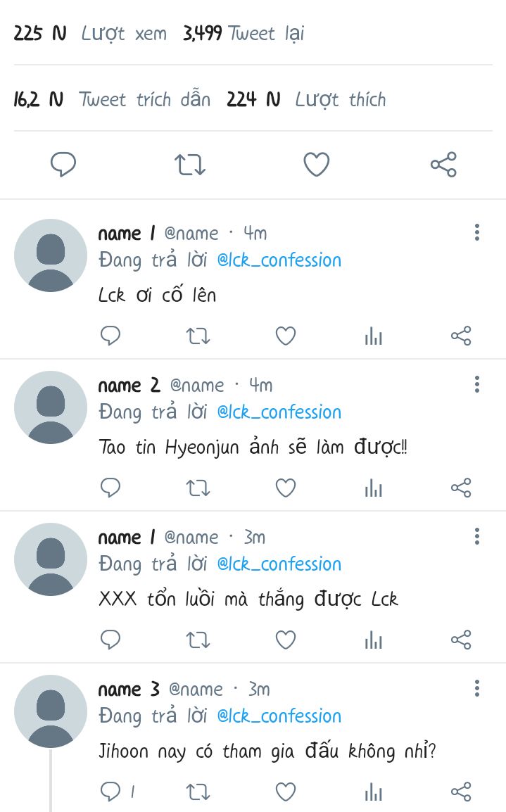Reply to the 'Lck ơi cố lên' tweet
Image resolution: width=506 pixels, height=812 pixels.
tap(110, 336)
